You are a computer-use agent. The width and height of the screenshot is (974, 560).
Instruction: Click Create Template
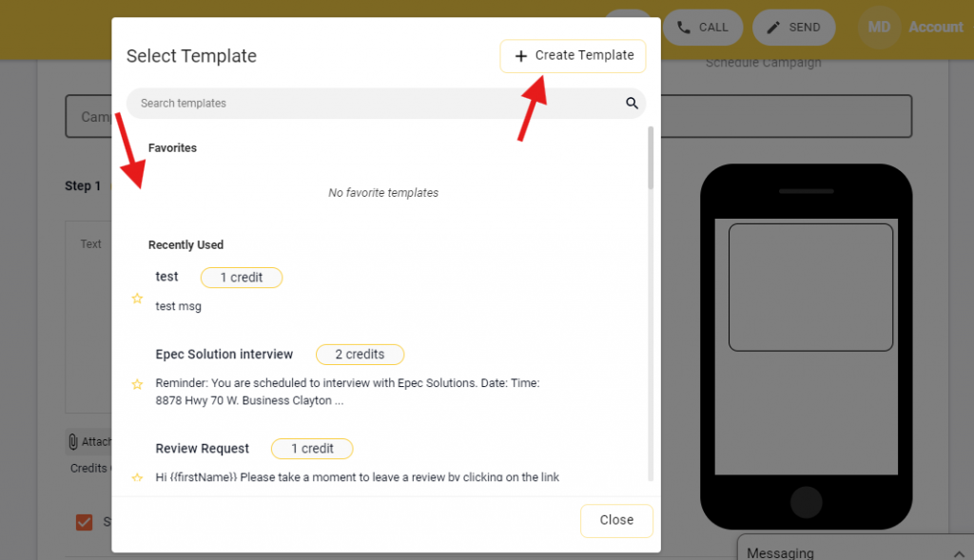(x=573, y=56)
